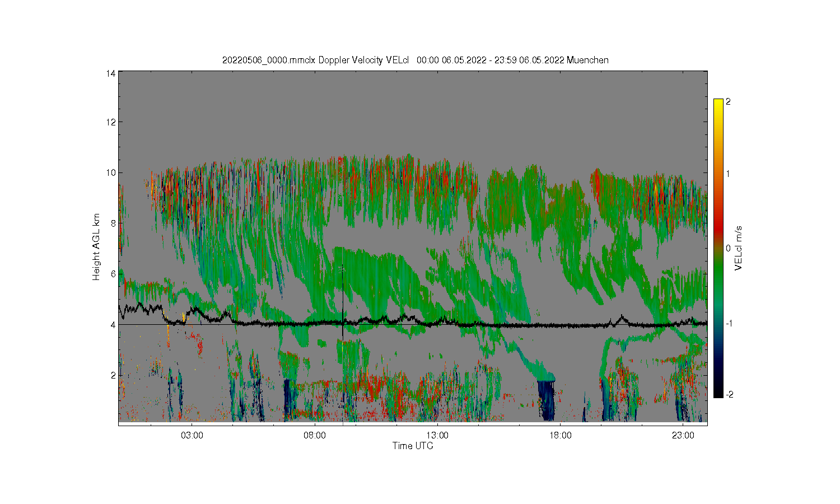Click the dark blue precipitation column near 17:30
The height and width of the screenshot is (504, 840).
[546, 400]
